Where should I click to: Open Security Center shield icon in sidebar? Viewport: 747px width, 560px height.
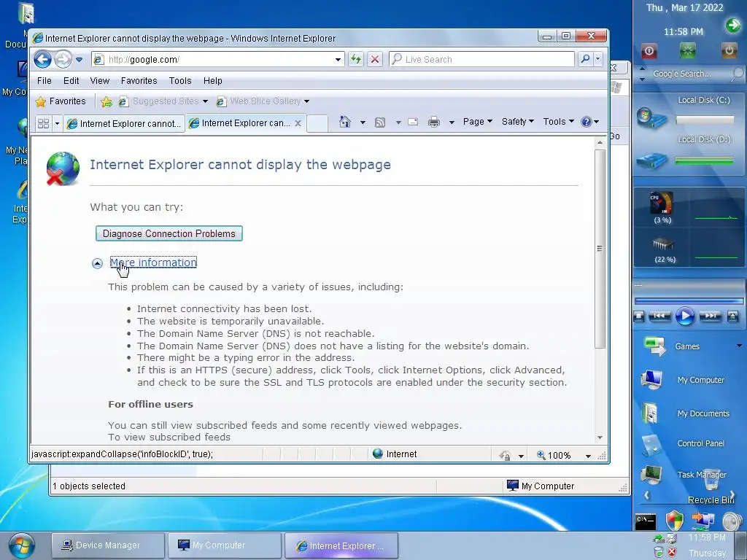click(x=675, y=521)
